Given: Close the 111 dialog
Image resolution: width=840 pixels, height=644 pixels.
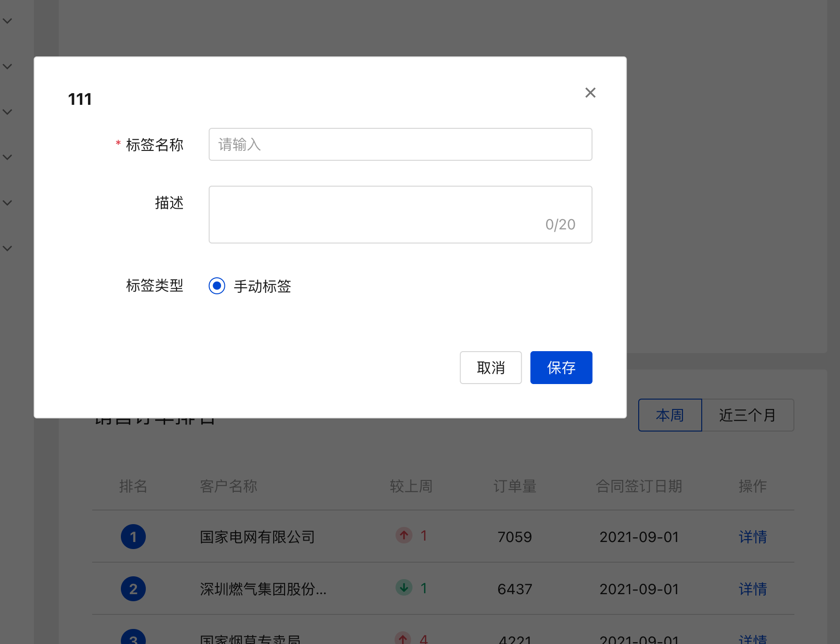Looking at the screenshot, I should tap(590, 93).
